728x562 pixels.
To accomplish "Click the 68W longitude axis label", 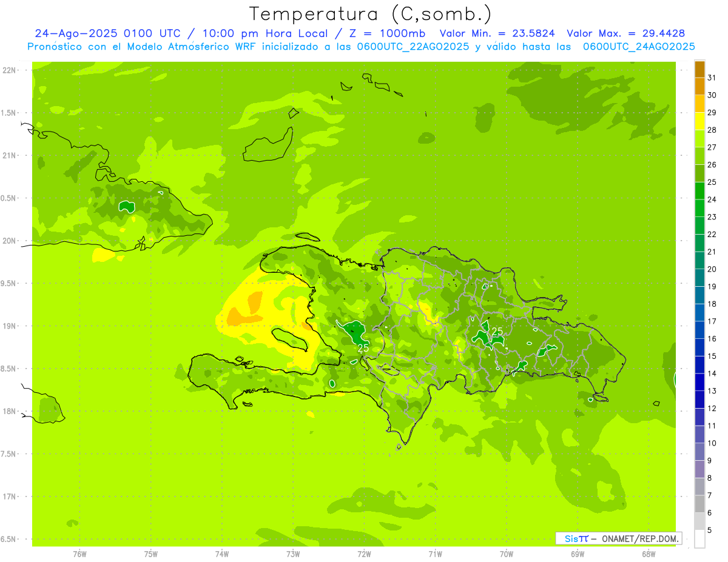I will 649,554.
